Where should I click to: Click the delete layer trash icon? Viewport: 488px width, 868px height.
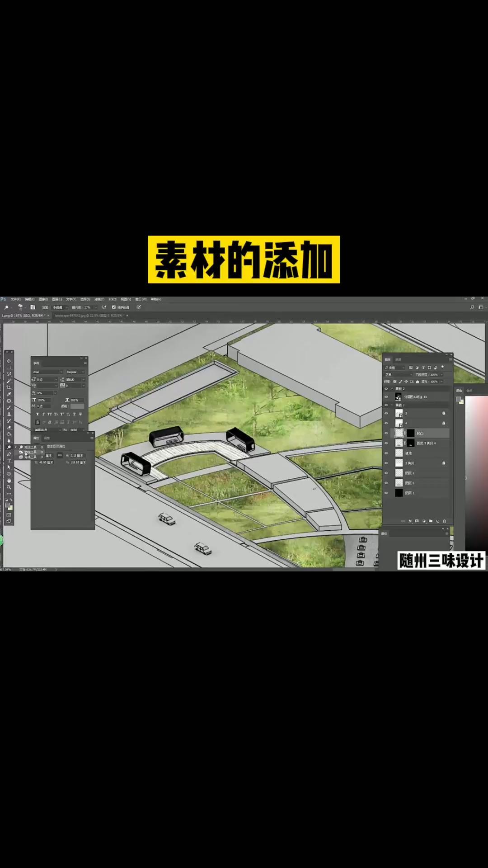[x=444, y=521]
